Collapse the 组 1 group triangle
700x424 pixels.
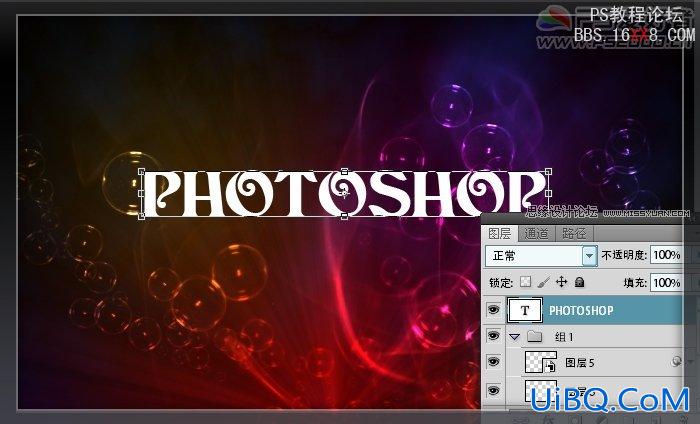pyautogui.click(x=514, y=337)
